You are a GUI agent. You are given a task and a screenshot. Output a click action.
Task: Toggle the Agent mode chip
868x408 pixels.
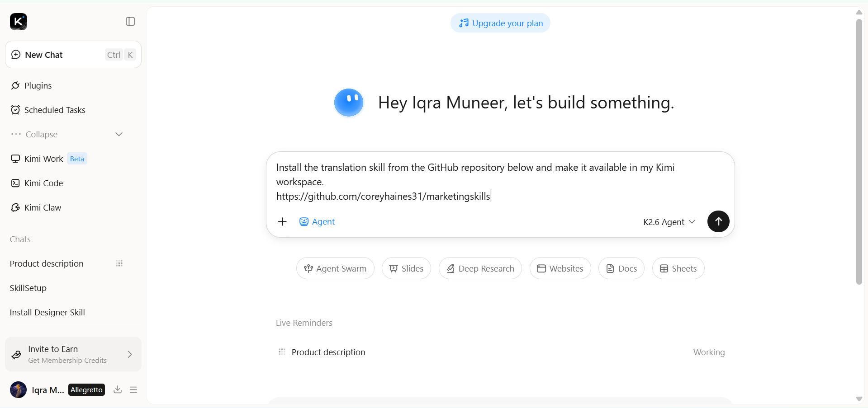click(317, 221)
